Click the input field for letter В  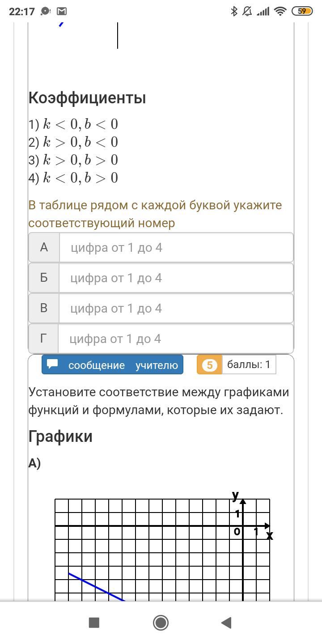tap(176, 308)
